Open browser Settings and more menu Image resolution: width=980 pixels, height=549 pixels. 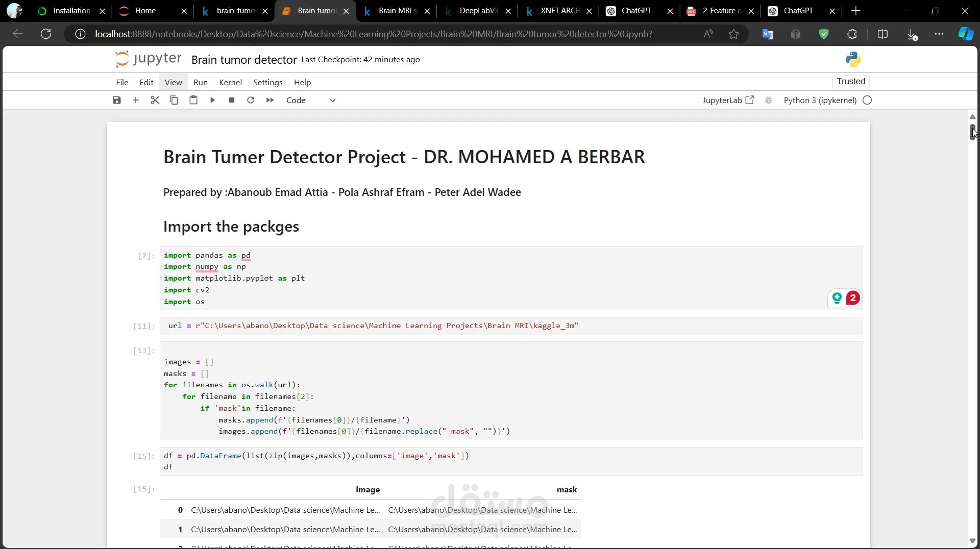click(x=939, y=34)
